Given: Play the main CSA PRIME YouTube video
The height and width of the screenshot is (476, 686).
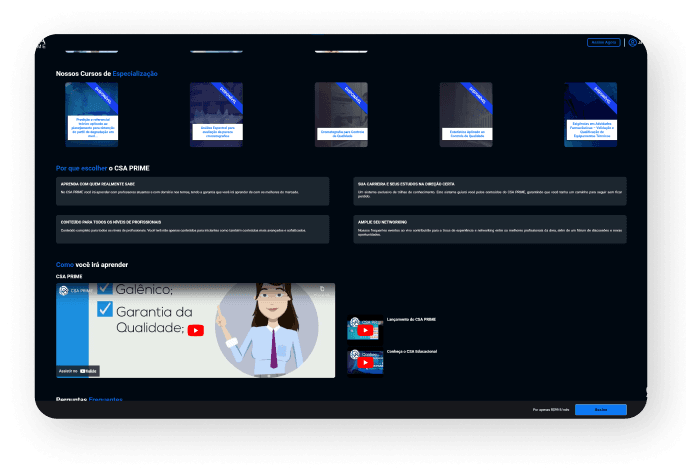Looking at the screenshot, I should coord(195,330).
